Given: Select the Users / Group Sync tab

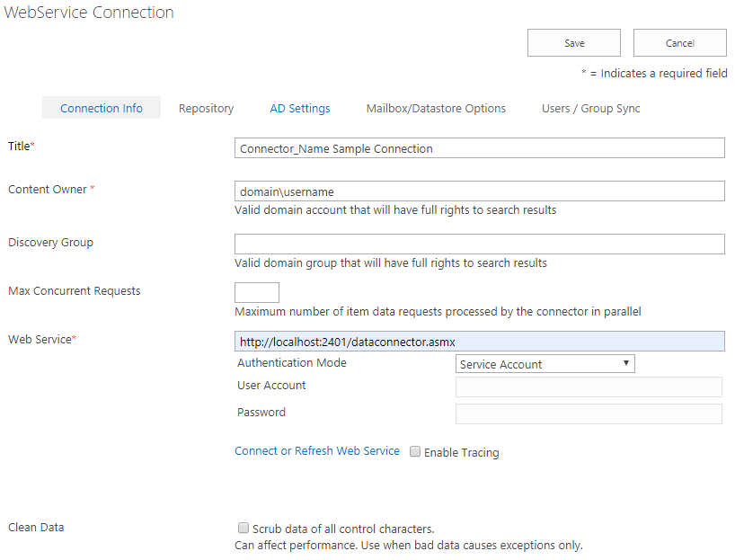Looking at the screenshot, I should (590, 108).
